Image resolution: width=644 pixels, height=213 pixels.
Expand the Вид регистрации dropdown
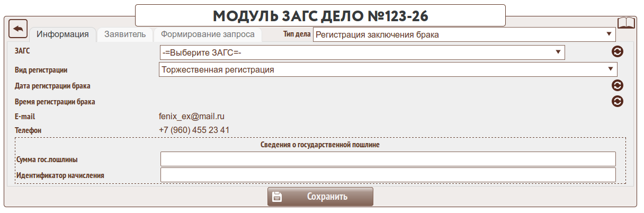[388, 69]
